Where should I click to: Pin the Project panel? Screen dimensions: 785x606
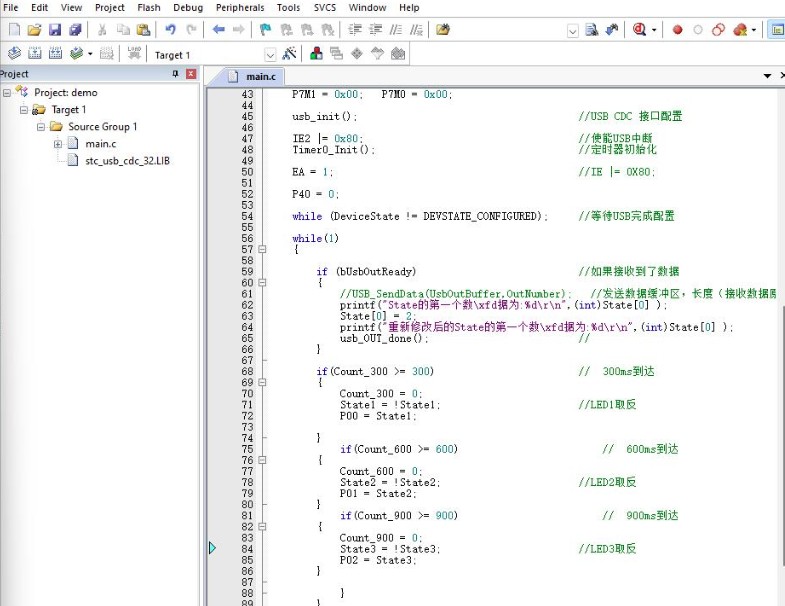coord(175,74)
